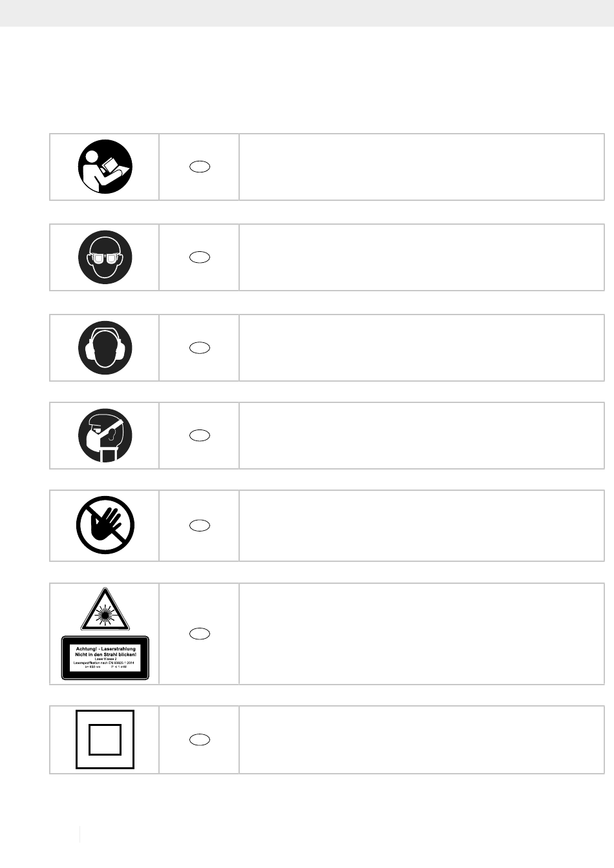Click the read-the-manual symbol icon

pos(105,167)
